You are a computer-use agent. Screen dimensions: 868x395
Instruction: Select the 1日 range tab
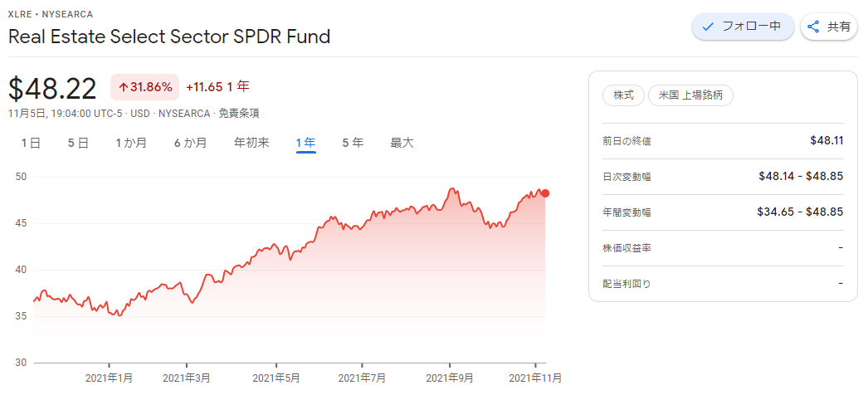click(31, 143)
